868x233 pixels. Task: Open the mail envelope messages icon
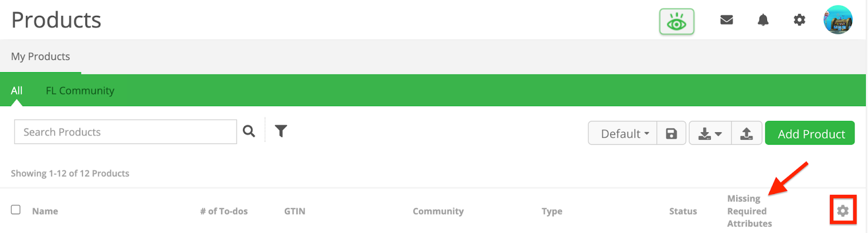[726, 20]
